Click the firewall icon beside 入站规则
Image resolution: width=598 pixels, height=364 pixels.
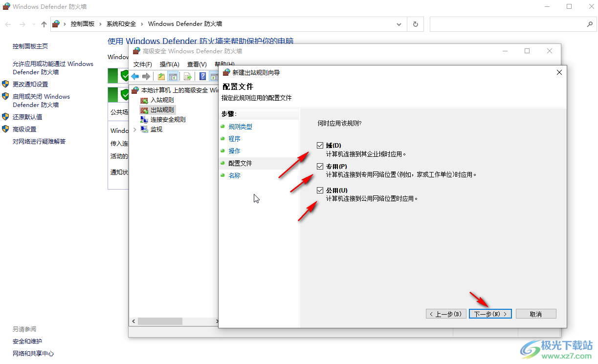tap(144, 100)
